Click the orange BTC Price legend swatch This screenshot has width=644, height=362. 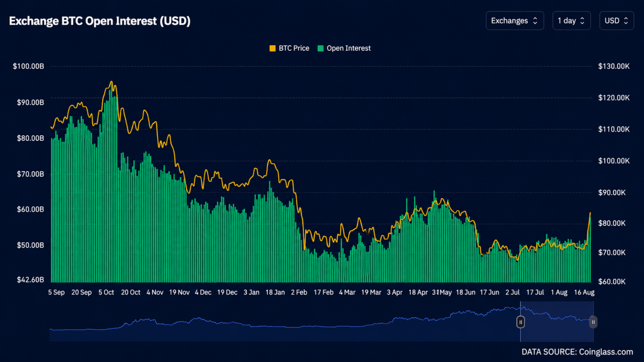point(273,48)
